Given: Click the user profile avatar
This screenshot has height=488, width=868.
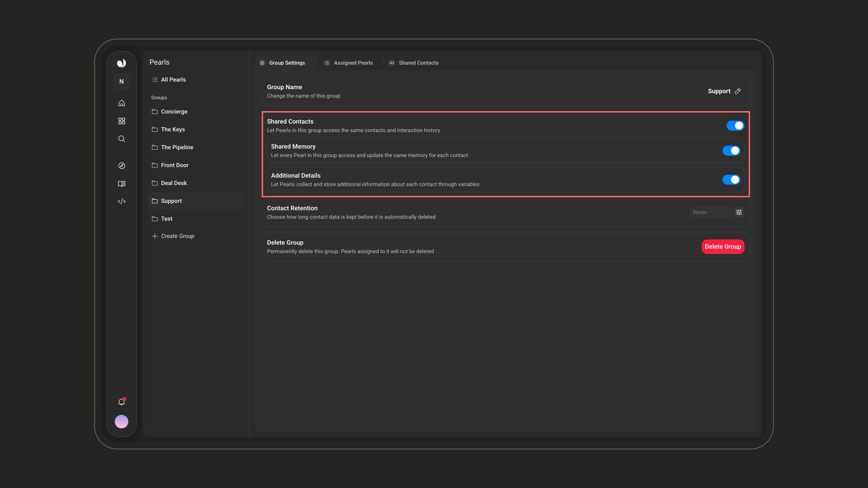Looking at the screenshot, I should click(x=121, y=422).
